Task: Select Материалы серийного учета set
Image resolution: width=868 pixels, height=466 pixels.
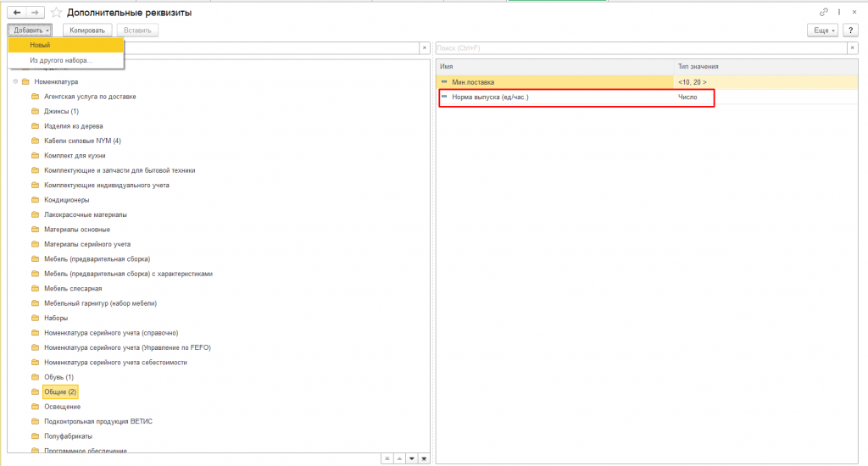Action: tap(87, 244)
